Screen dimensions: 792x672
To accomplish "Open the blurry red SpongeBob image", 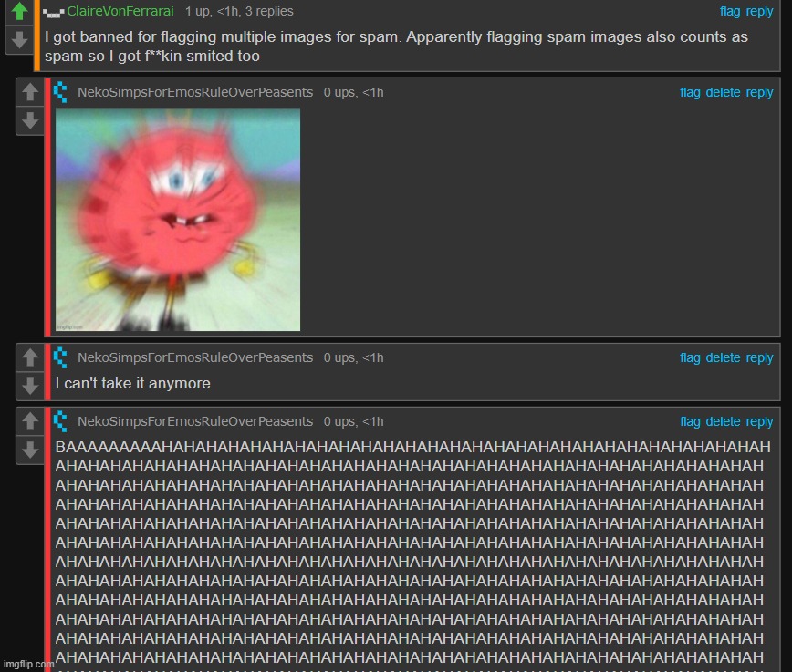I will (x=178, y=219).
